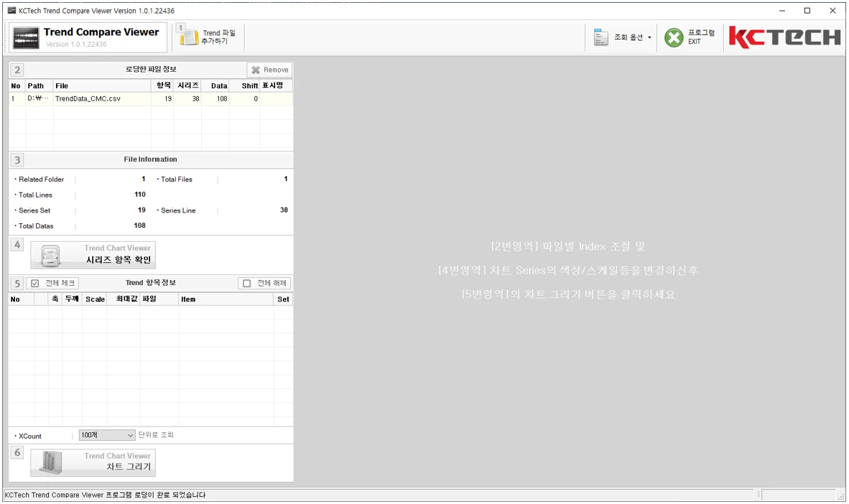Click the X icon on Remove button

coord(256,70)
